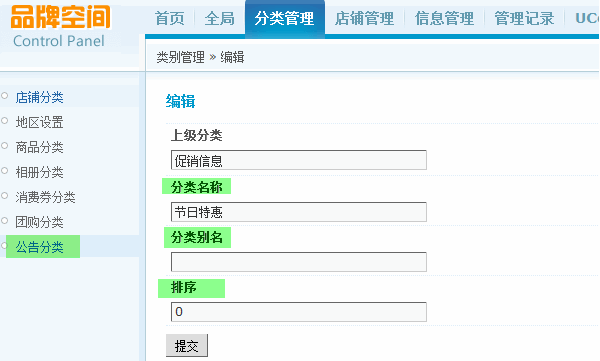Open the 管理记录 tab

pos(524,18)
